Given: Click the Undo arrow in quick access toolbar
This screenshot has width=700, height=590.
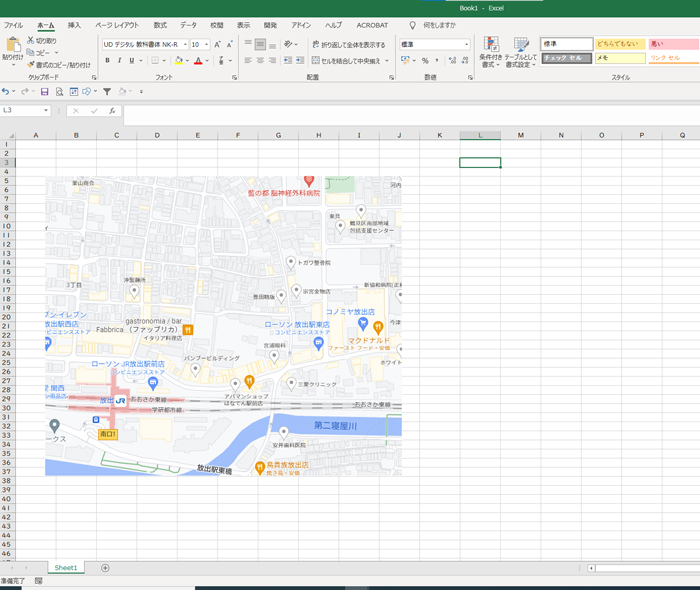Looking at the screenshot, I should coord(5,91).
